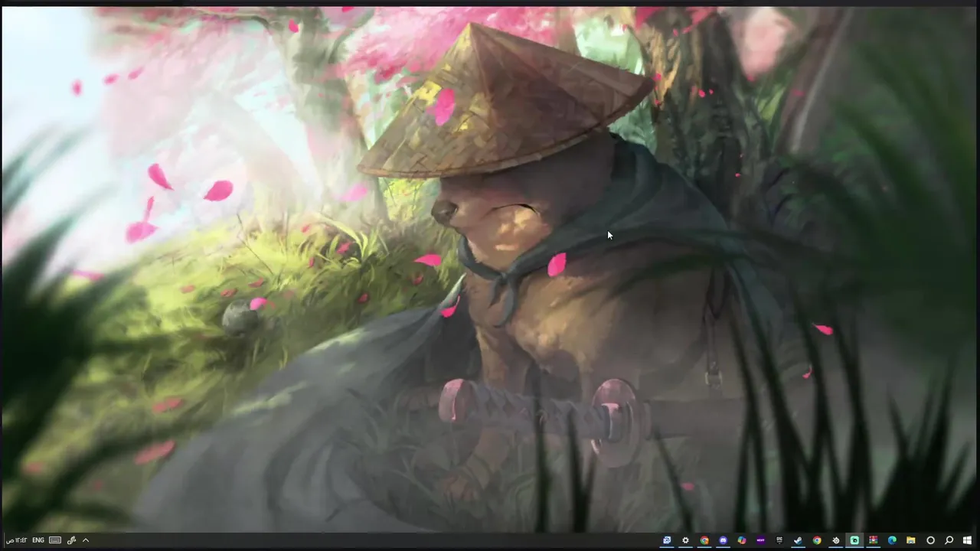Open the Chrome icon next to Steam
Screen dimensions: 980x551
point(817,540)
